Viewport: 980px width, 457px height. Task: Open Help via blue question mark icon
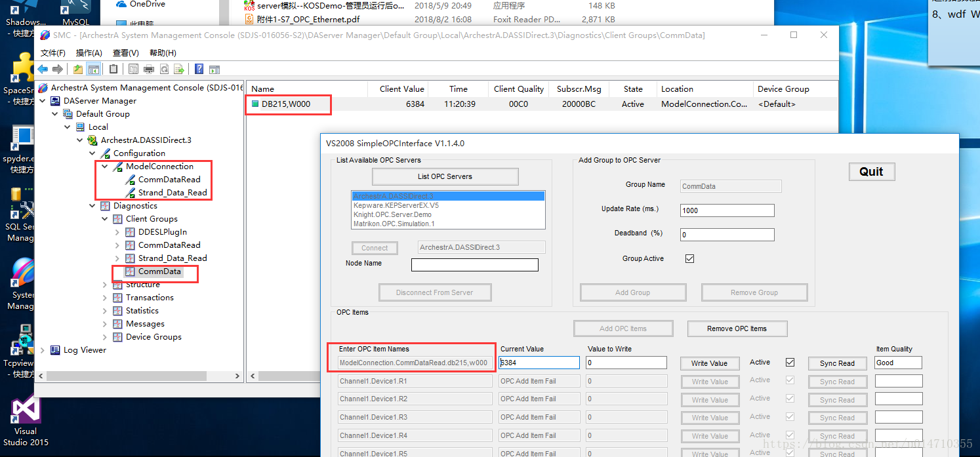199,69
